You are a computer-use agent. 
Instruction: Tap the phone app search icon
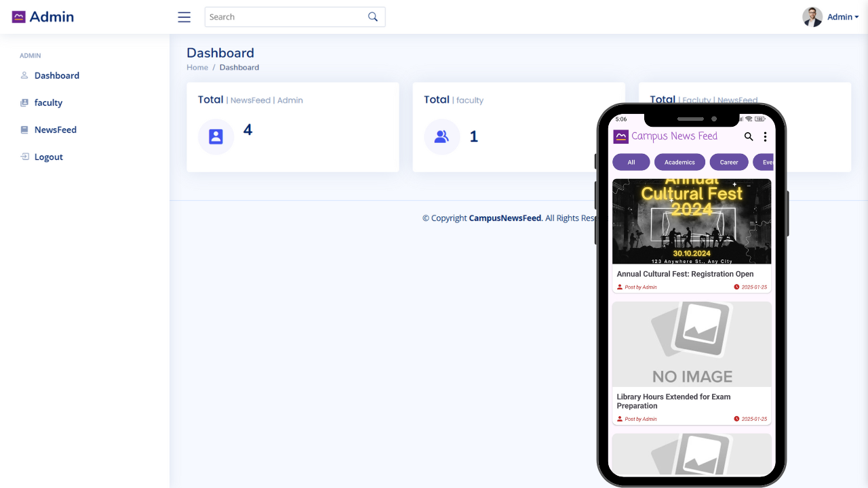click(x=749, y=136)
